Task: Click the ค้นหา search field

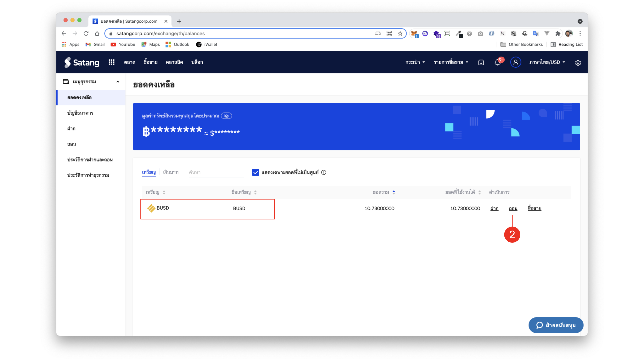Action: 216,172
